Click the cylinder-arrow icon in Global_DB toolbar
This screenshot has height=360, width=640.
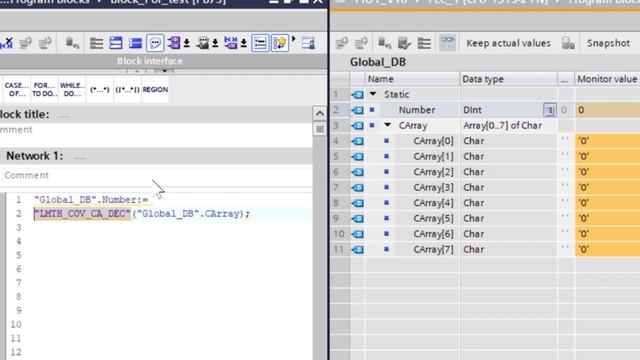pyautogui.click(x=384, y=43)
